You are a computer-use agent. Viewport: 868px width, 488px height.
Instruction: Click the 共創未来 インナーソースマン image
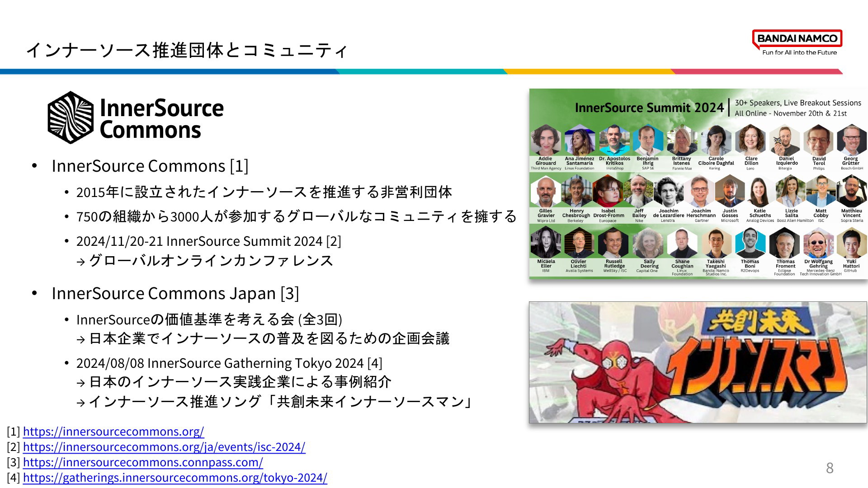[x=698, y=362]
